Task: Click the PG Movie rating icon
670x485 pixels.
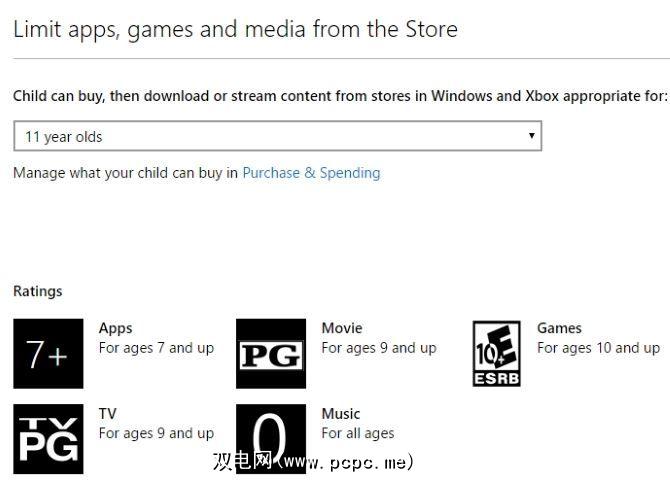Action: coord(271,354)
